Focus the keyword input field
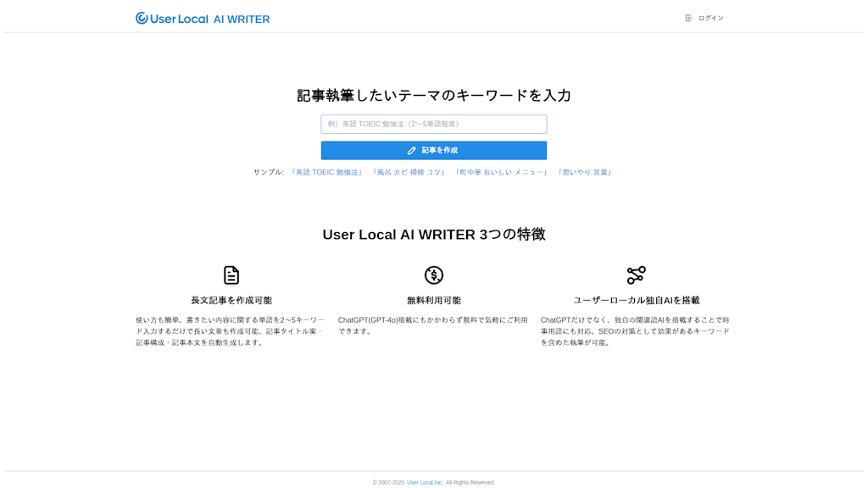Viewport: 868px width, 488px height. (x=434, y=124)
